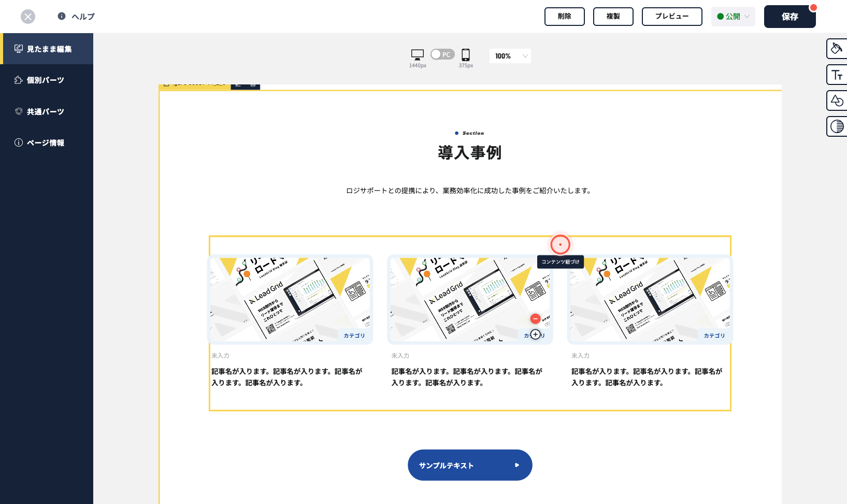Click 未入力 label under second card

coord(400,356)
